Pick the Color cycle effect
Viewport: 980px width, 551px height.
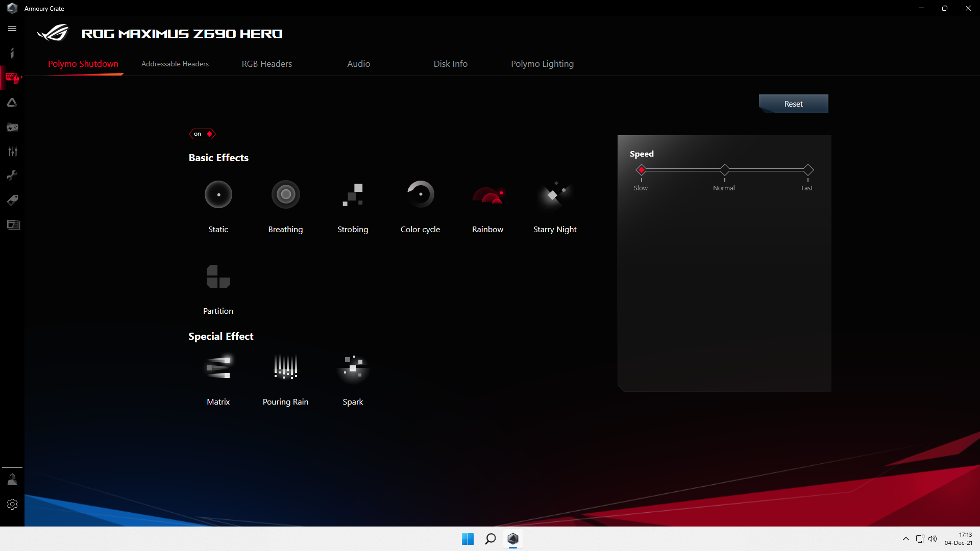click(x=420, y=195)
